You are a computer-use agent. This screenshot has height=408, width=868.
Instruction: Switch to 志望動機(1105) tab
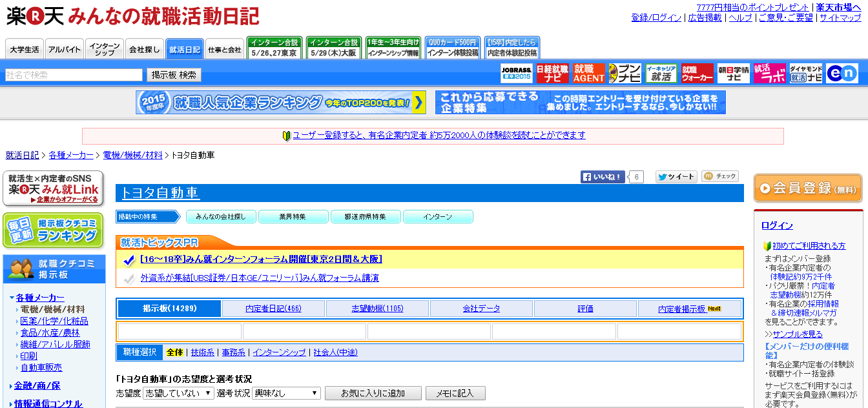(378, 309)
